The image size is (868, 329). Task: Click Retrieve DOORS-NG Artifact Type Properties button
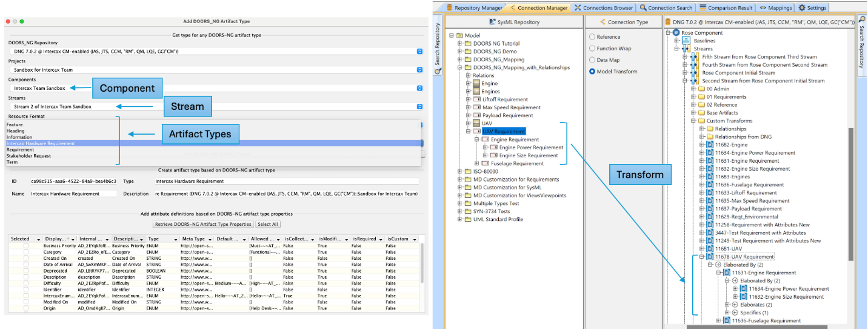[204, 225]
